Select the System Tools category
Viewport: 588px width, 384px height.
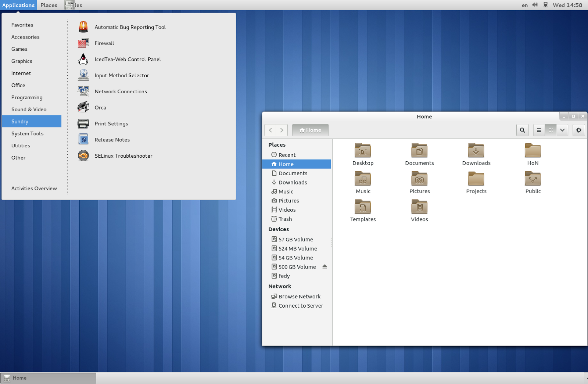coord(27,133)
